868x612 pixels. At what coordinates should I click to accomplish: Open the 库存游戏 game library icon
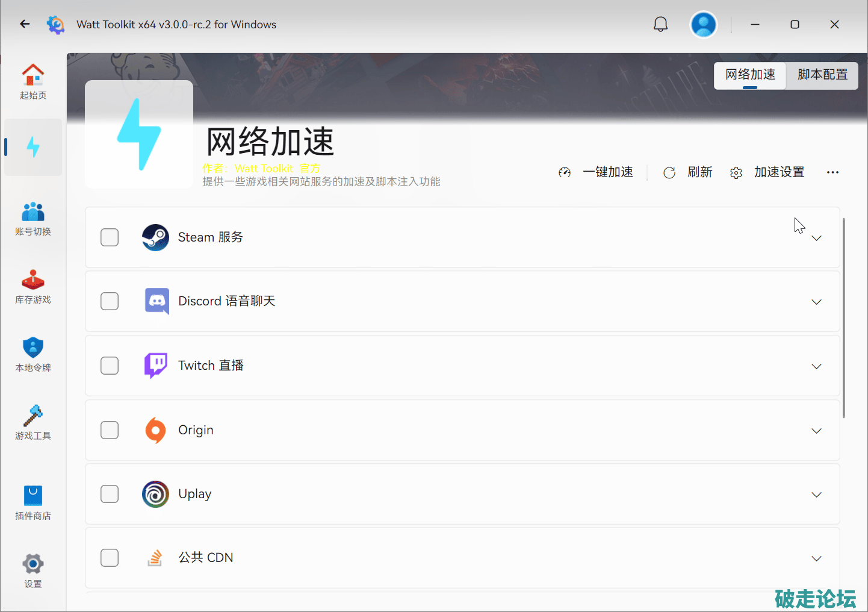[x=33, y=280]
